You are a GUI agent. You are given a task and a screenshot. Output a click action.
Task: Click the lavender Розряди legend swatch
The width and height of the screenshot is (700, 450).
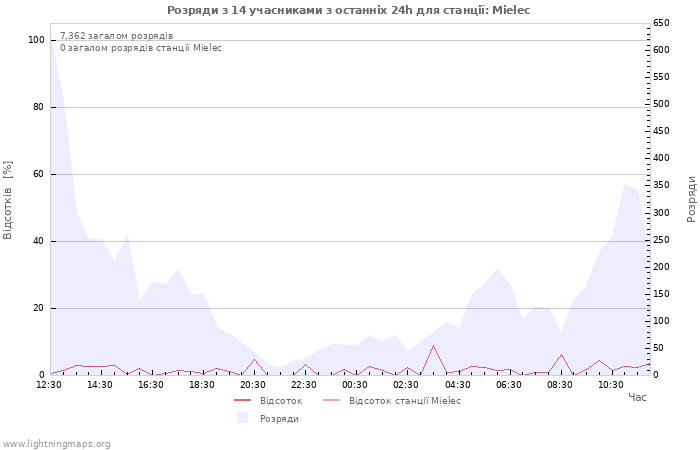(242, 418)
